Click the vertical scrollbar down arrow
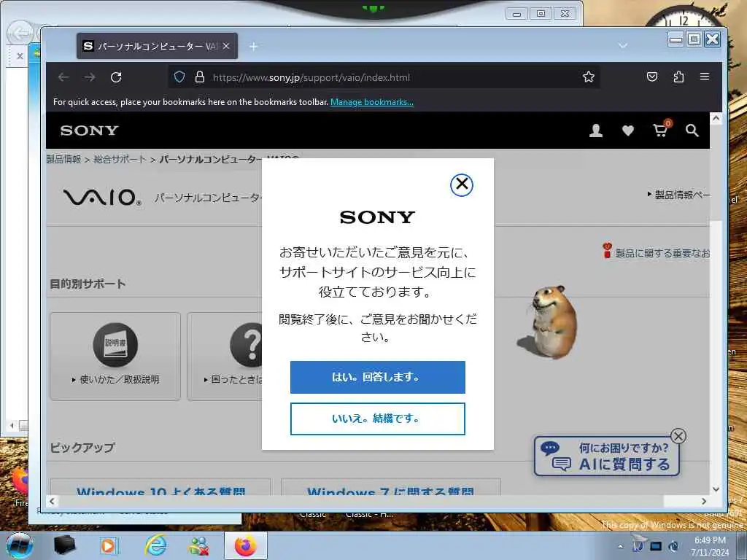 pos(716,489)
